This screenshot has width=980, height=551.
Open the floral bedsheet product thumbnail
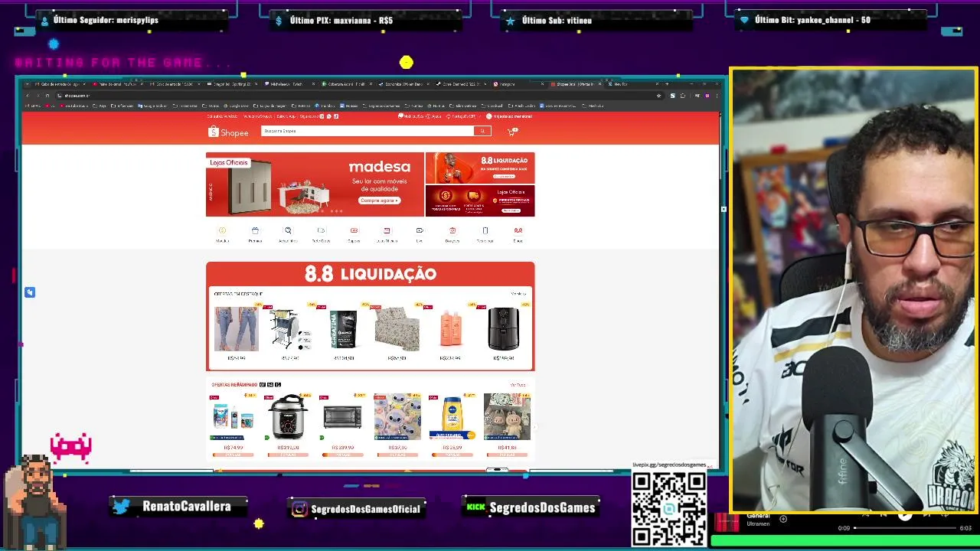[397, 329]
